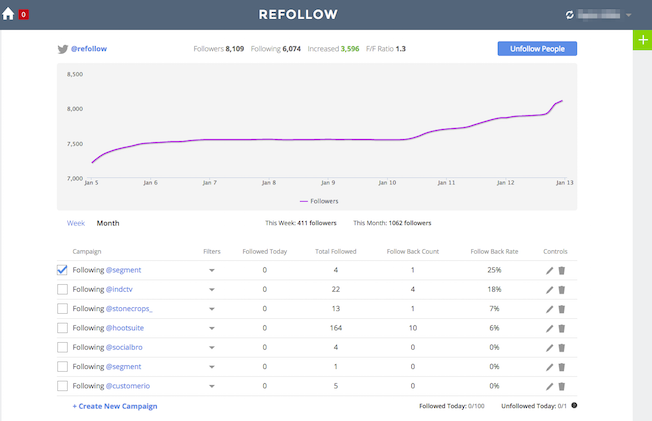Open the account menu dropdown arrow
This screenshot has width=652, height=421.
pos(629,15)
